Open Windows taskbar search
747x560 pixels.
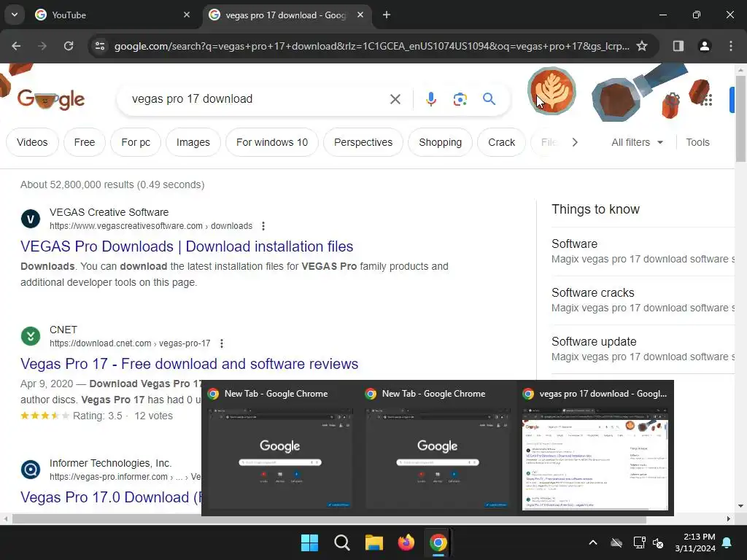[341, 542]
